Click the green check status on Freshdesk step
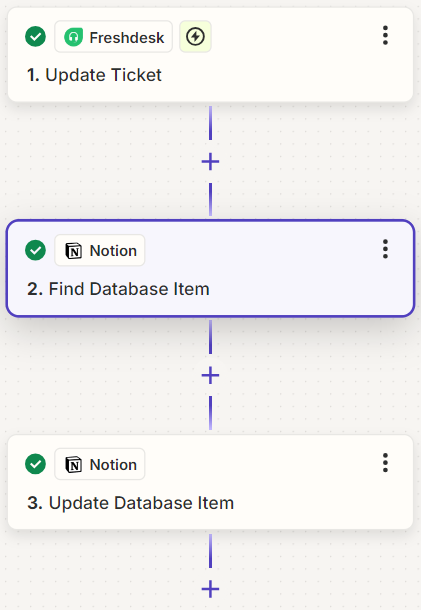The height and width of the screenshot is (610, 421). pyautogui.click(x=35, y=37)
